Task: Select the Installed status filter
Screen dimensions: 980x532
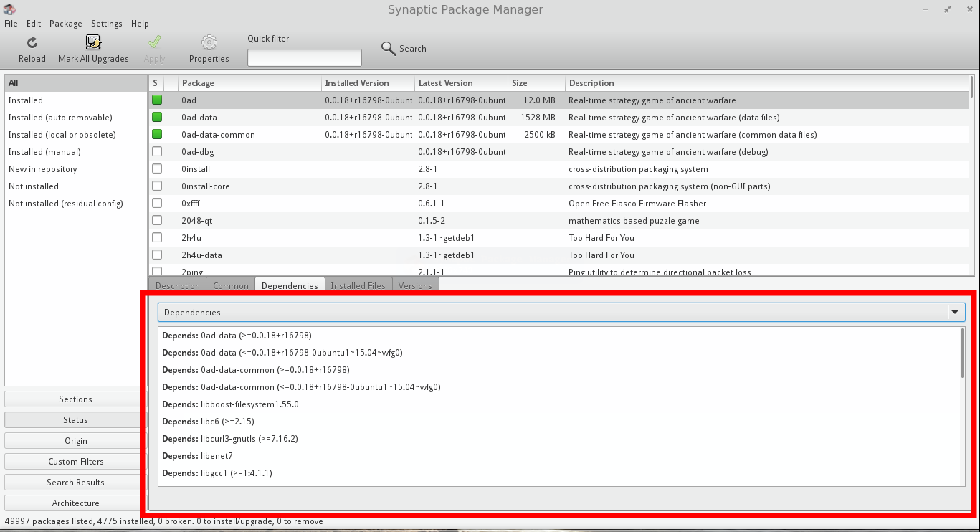Action: pos(75,100)
